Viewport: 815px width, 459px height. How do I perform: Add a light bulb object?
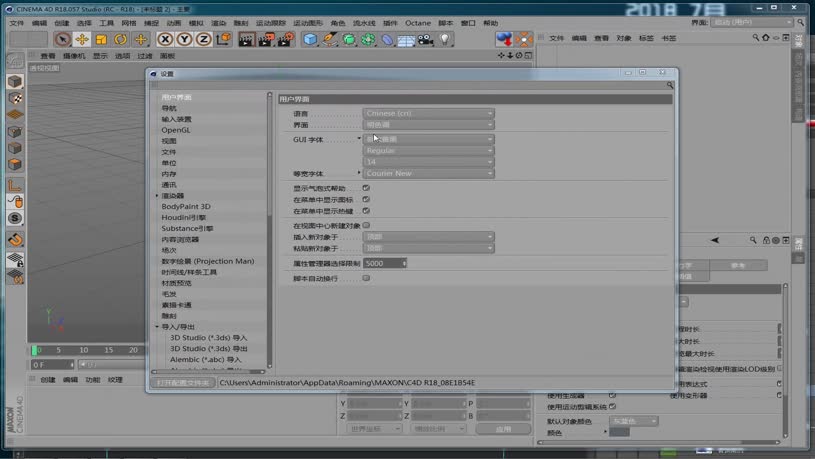point(445,39)
